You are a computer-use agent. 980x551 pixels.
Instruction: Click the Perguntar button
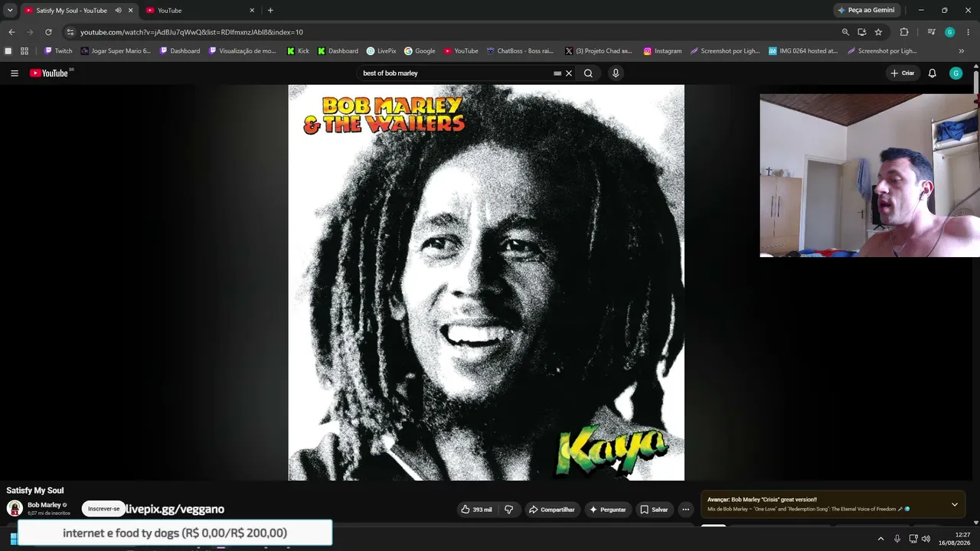pyautogui.click(x=608, y=510)
